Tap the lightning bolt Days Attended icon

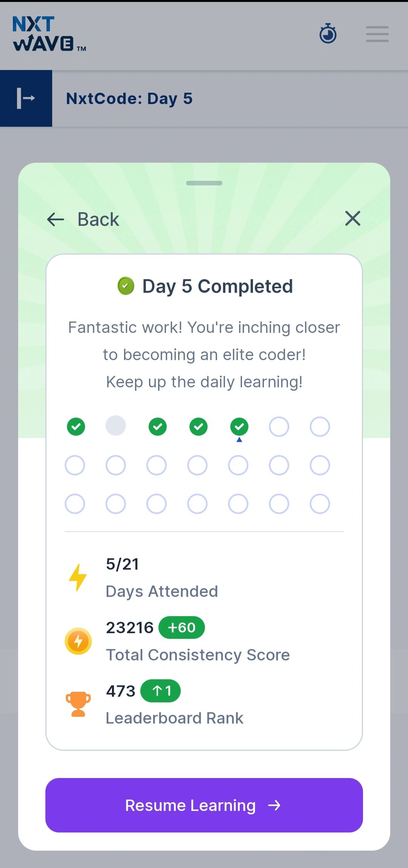pyautogui.click(x=78, y=578)
